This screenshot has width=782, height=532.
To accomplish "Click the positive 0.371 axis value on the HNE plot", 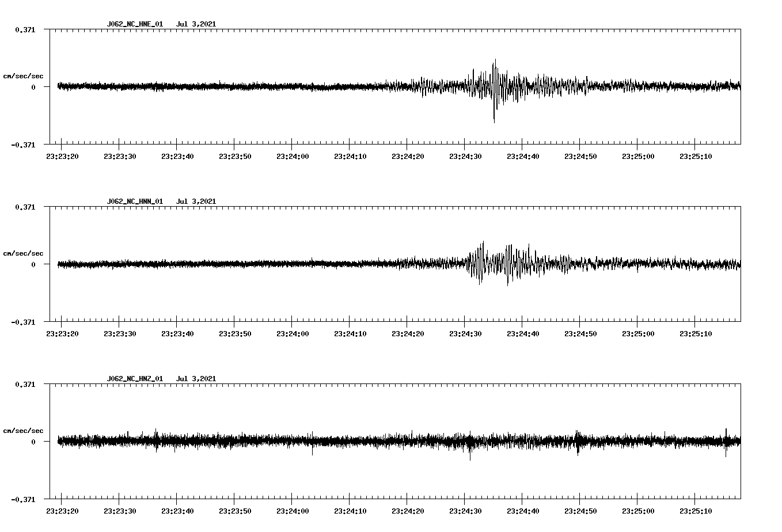I will coord(25,29).
